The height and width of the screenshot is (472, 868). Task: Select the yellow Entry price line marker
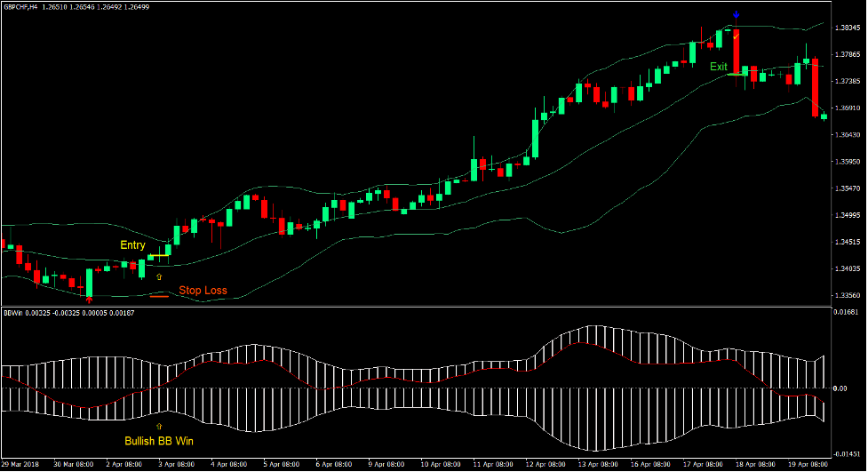[x=159, y=257]
